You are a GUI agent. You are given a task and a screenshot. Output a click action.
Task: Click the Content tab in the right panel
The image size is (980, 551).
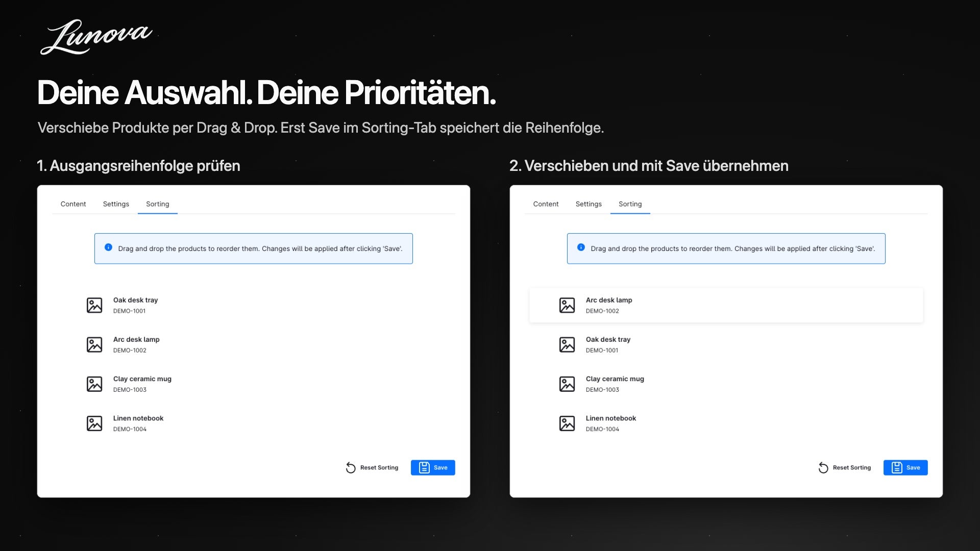pyautogui.click(x=546, y=204)
